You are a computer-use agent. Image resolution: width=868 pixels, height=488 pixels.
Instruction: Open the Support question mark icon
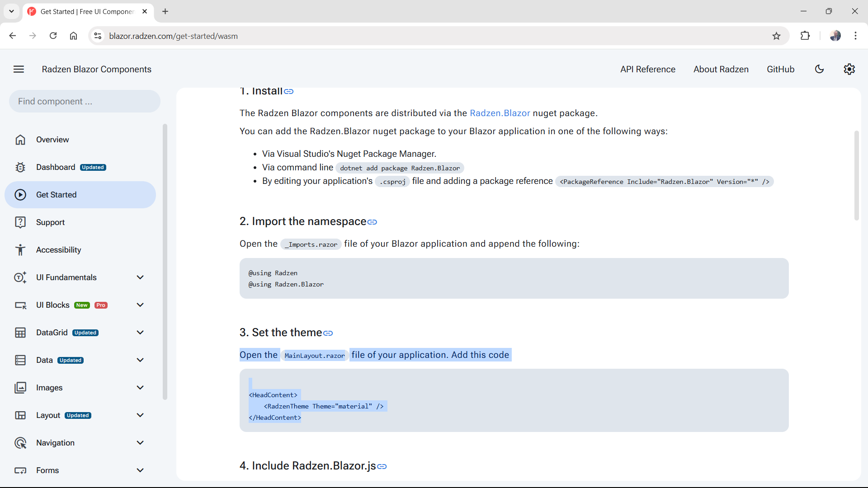click(x=20, y=222)
